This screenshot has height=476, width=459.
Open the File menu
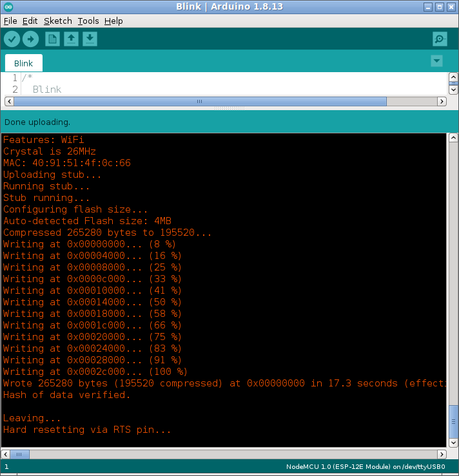10,21
